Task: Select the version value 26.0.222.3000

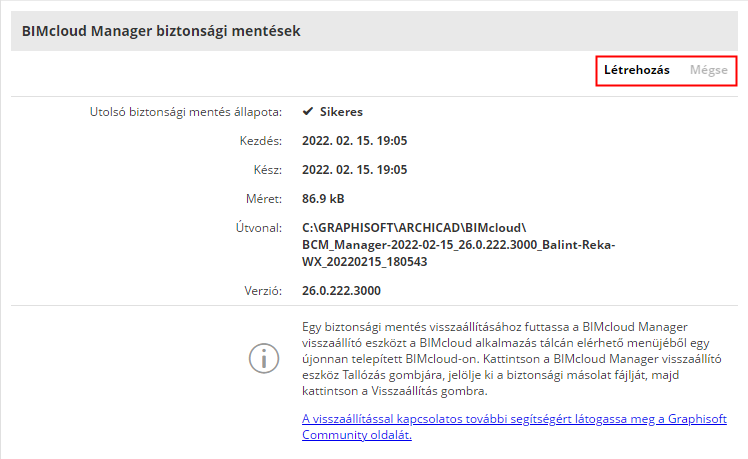Action: point(341,291)
